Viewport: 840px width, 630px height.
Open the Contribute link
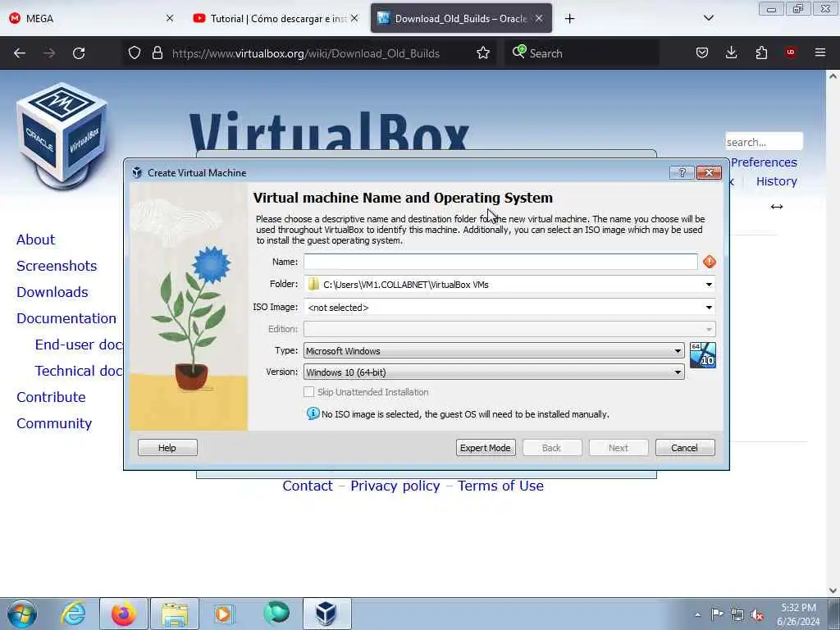point(52,397)
